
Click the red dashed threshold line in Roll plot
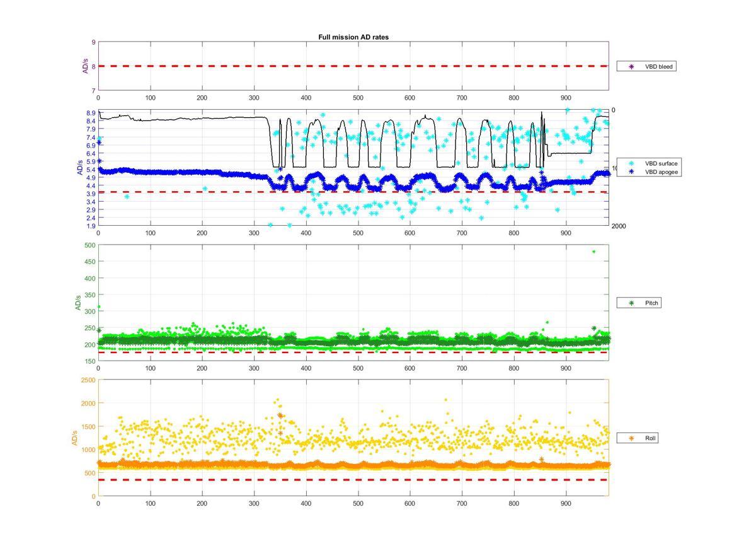[x=353, y=480]
